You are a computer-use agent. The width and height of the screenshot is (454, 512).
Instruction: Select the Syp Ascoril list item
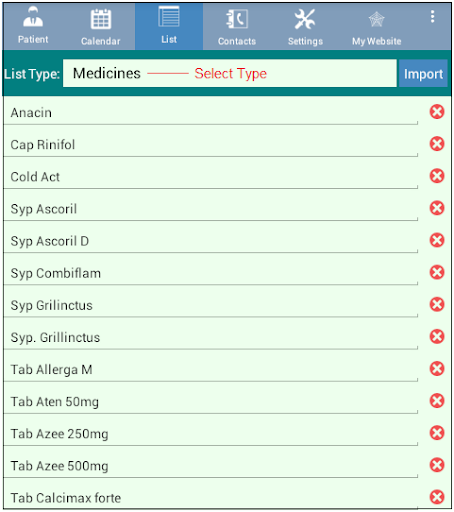point(211,209)
